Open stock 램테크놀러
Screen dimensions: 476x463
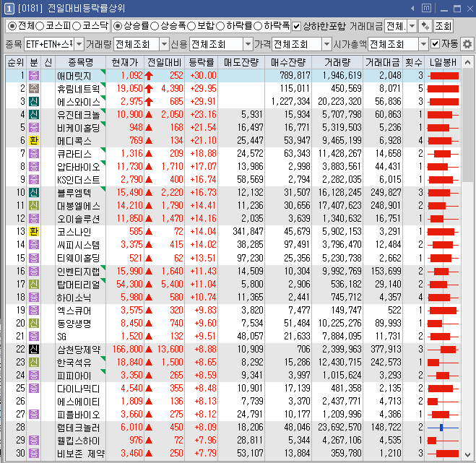[x=78, y=428]
